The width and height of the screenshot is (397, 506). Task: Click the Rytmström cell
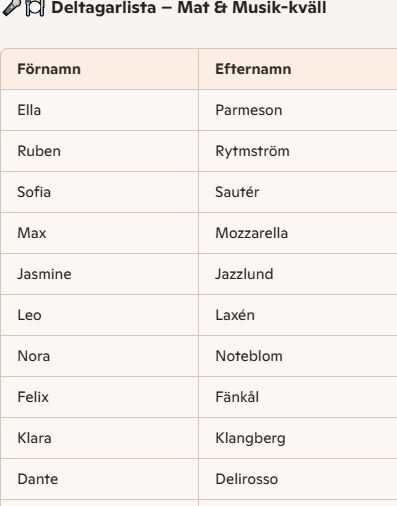click(x=298, y=151)
